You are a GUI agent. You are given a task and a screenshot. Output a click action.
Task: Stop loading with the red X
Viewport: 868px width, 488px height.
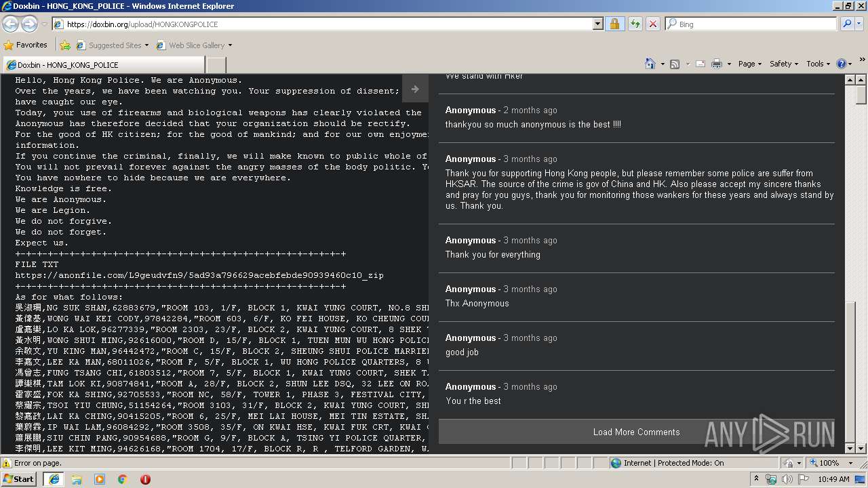click(652, 24)
